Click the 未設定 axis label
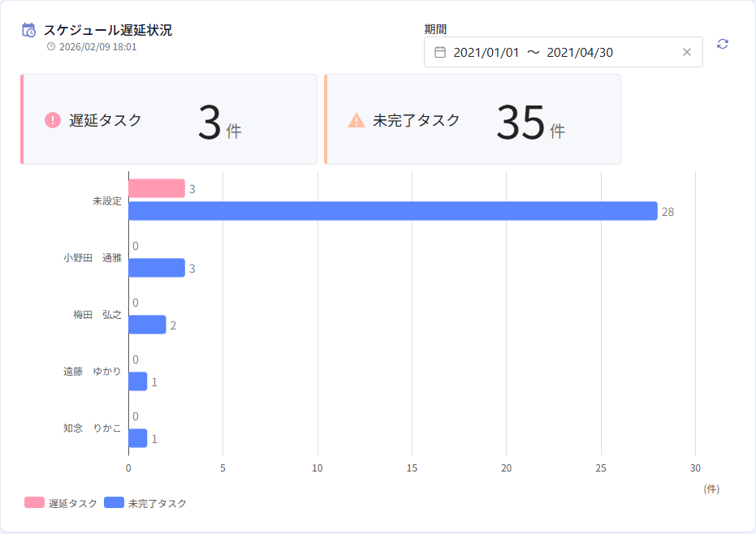This screenshot has height=534, width=756. [x=108, y=200]
